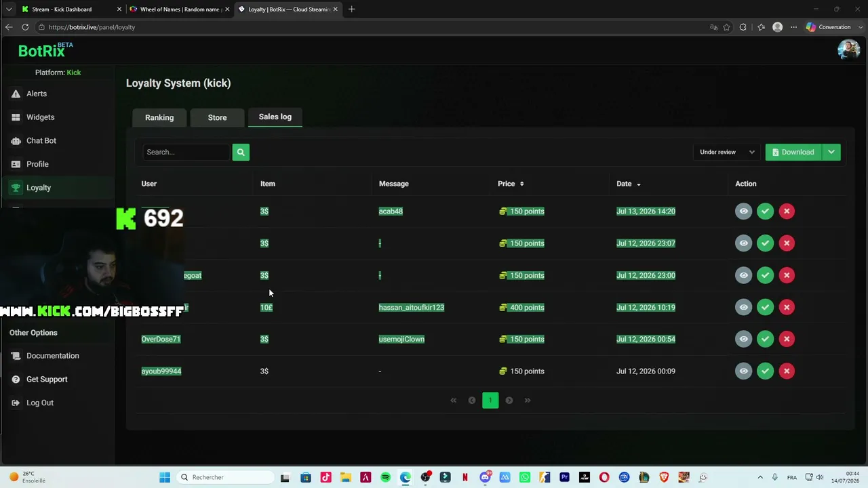Show hidden system tray icons
Viewport: 868px width, 488px height.
coord(760,477)
